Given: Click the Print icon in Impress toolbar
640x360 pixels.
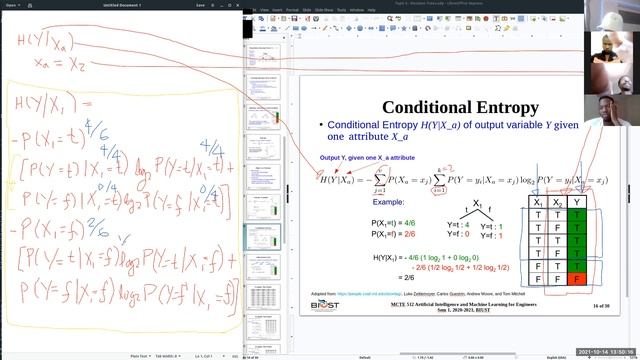Looking at the screenshot, I should pos(316,18).
